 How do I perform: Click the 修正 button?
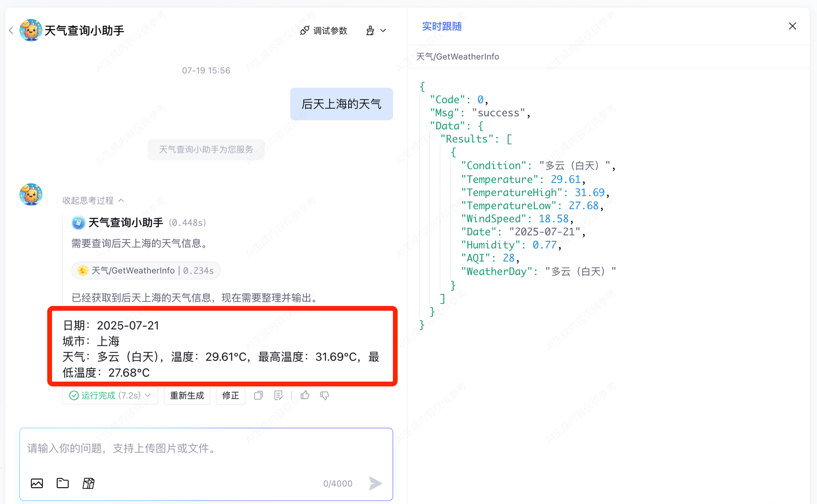230,395
